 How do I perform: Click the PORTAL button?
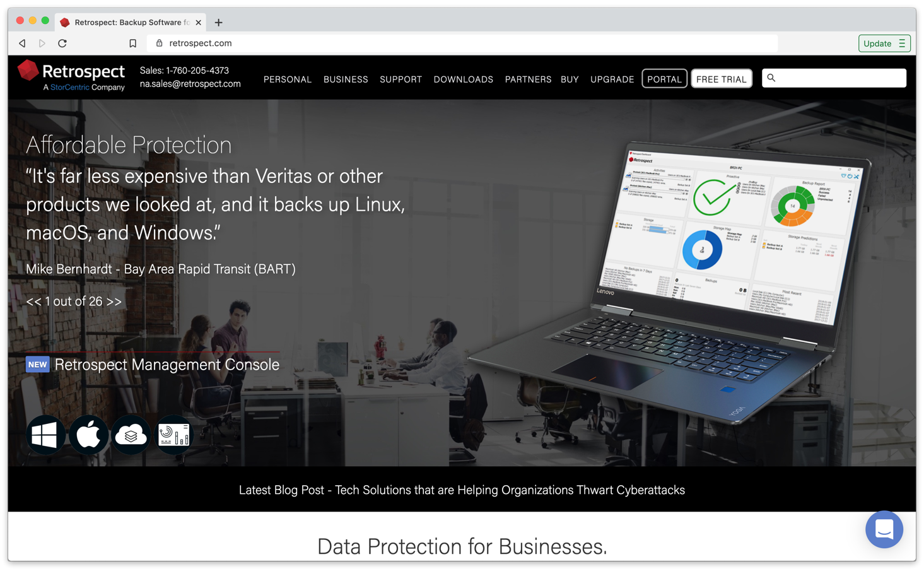point(664,79)
